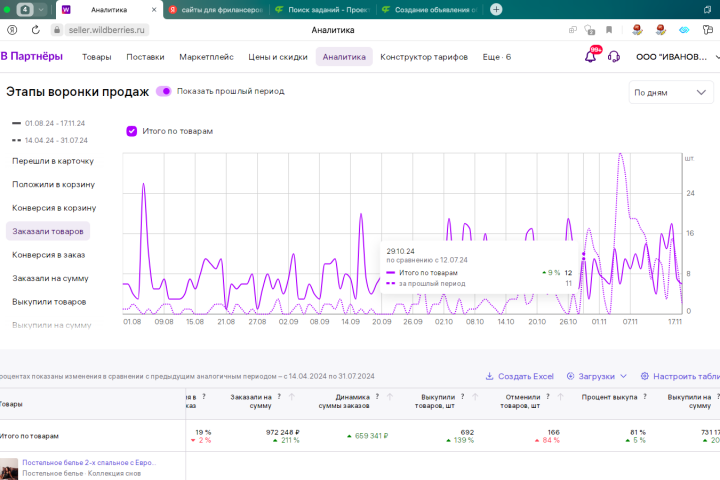Open the Товары menu

96,57
